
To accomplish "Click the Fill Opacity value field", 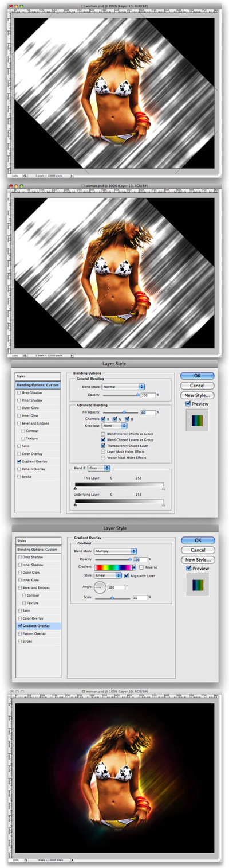I will 148,412.
